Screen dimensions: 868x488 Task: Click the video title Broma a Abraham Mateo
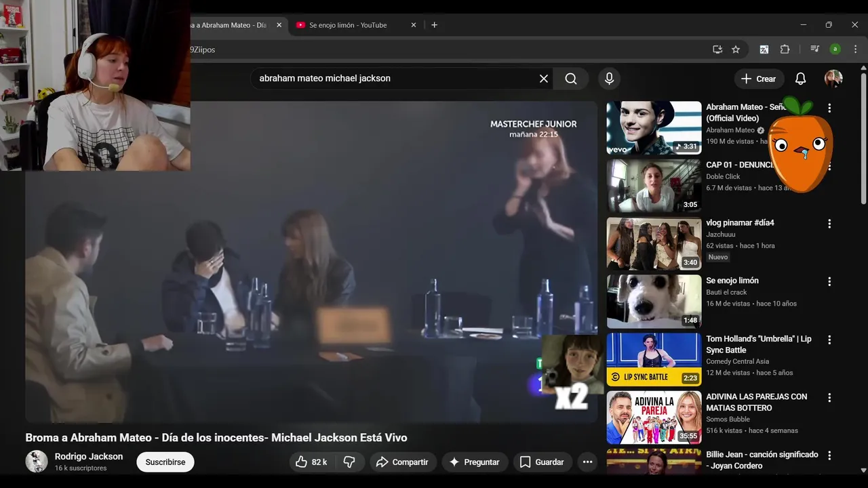click(x=216, y=438)
